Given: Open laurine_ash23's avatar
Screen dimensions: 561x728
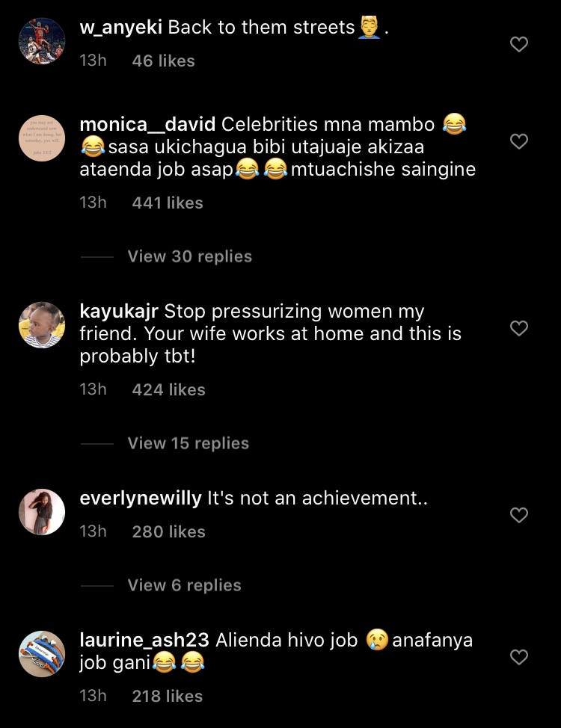Looking at the screenshot, I should click(42, 655).
